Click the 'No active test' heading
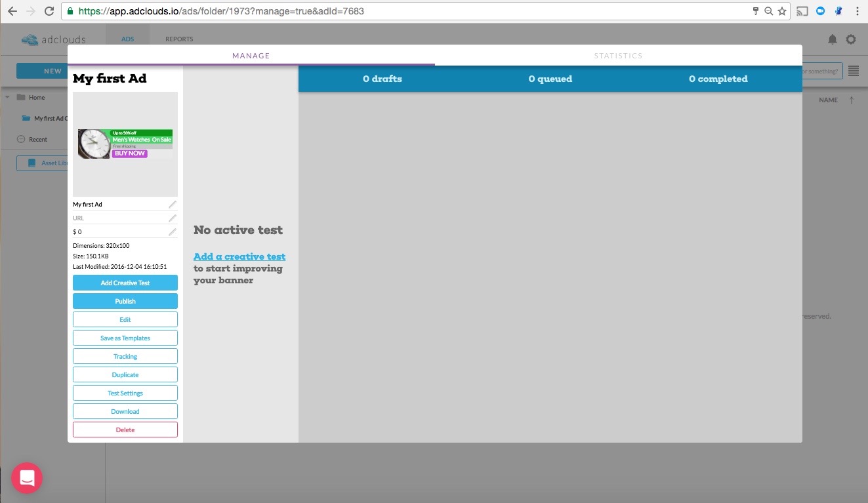 tap(238, 230)
